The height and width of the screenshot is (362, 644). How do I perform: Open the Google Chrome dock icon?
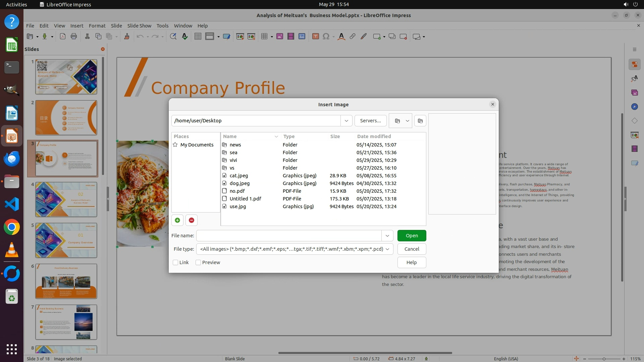12,227
